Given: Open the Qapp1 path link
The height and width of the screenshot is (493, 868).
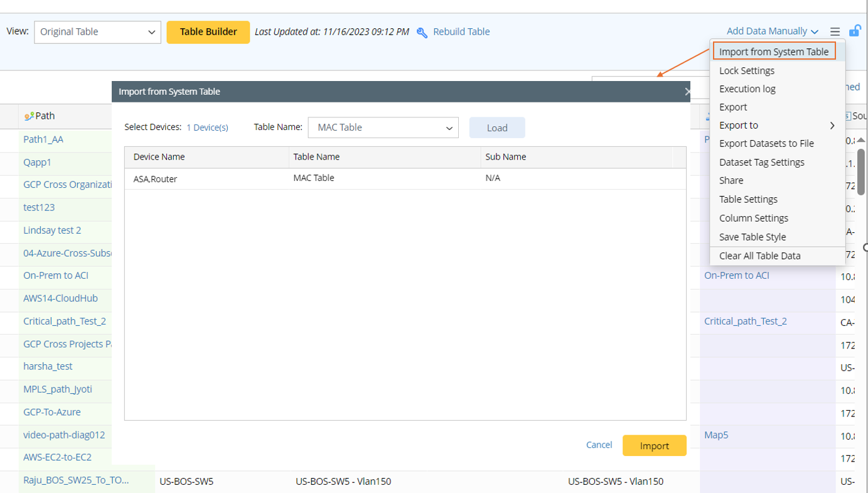Looking at the screenshot, I should click(x=38, y=162).
